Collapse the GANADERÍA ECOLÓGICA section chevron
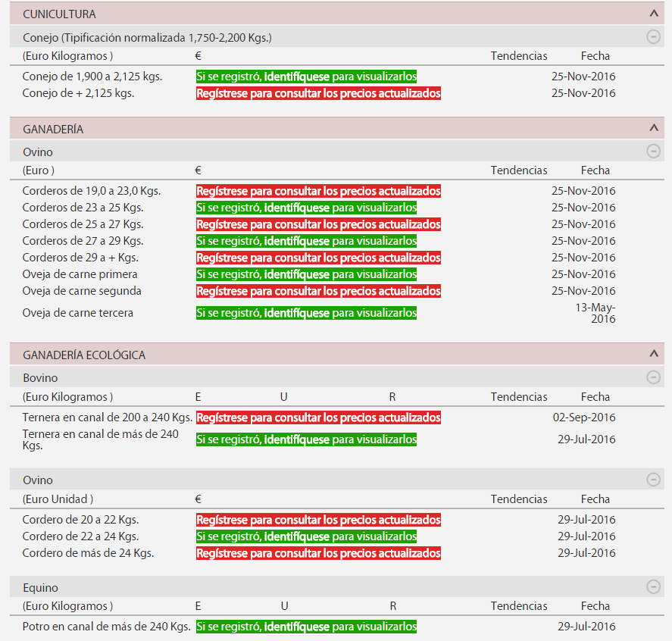The height and width of the screenshot is (641, 672). pyautogui.click(x=654, y=355)
